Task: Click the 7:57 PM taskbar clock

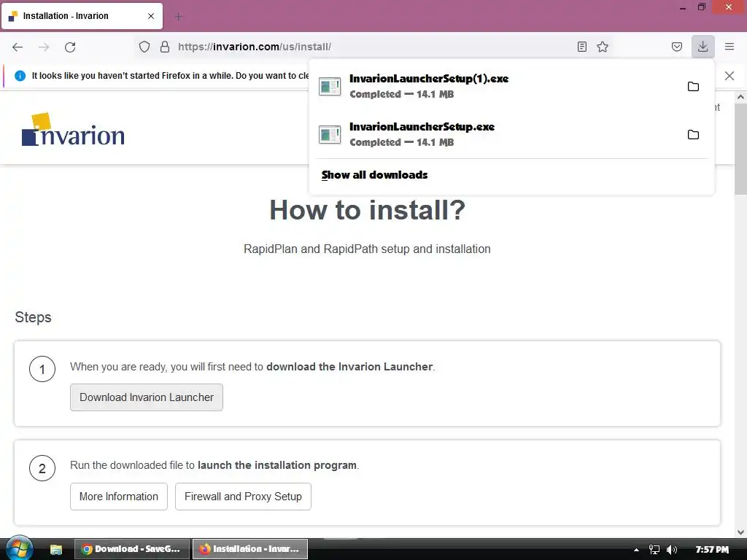Action: coord(712,550)
